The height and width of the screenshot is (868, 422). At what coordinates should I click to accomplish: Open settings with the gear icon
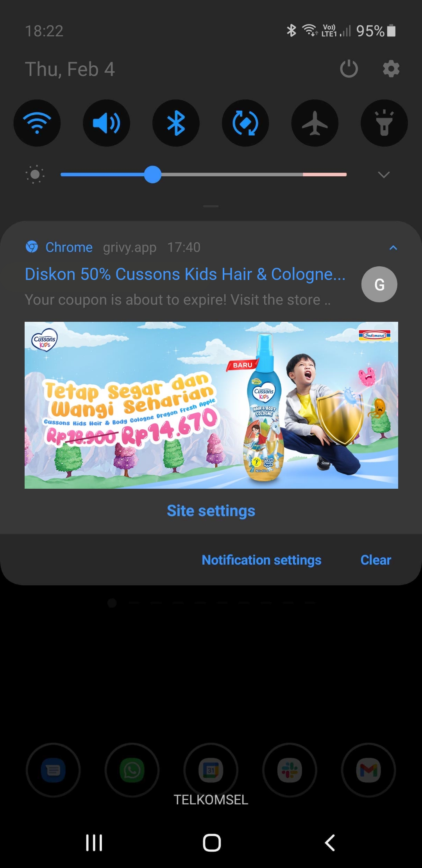[391, 69]
